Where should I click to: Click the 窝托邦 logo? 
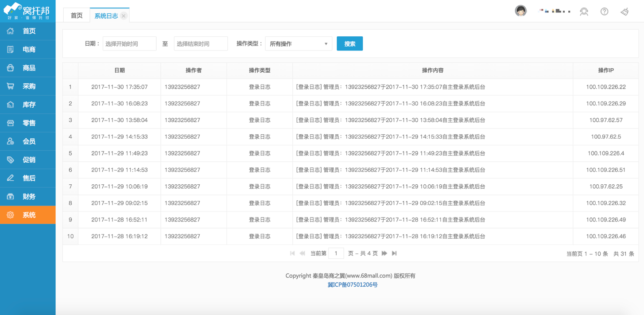(x=27, y=11)
